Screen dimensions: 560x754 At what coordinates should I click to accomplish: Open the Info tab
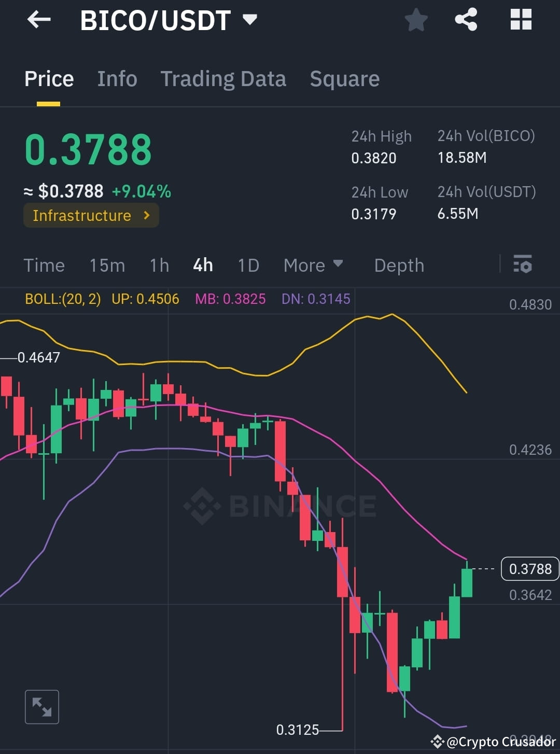(117, 78)
